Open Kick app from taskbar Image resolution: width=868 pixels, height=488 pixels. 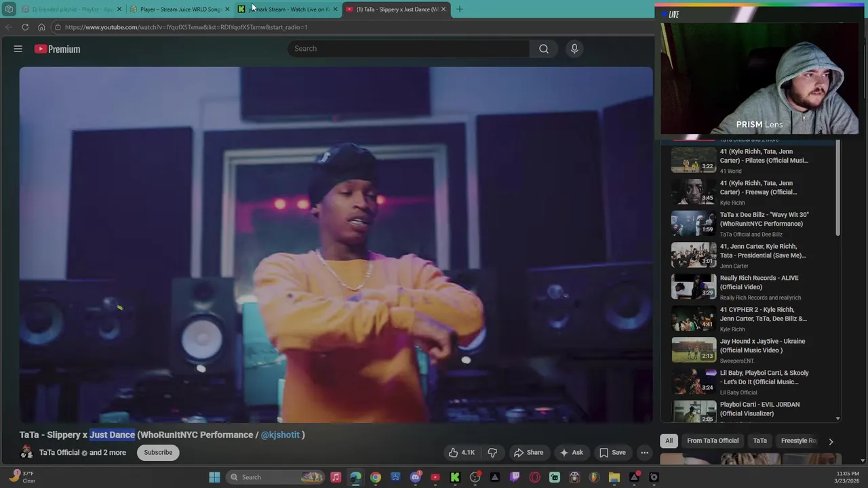click(455, 477)
